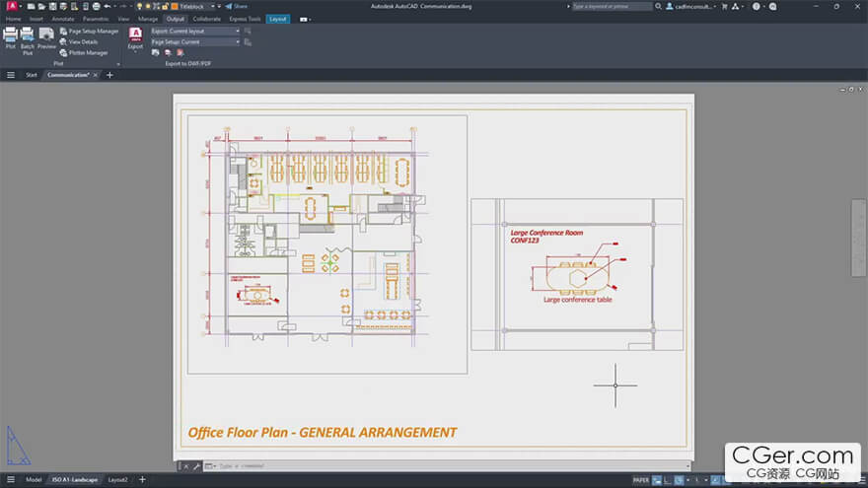Click the Save As icon in quick access toolbar
Viewport: 868px width, 488px height.
coord(63,7)
